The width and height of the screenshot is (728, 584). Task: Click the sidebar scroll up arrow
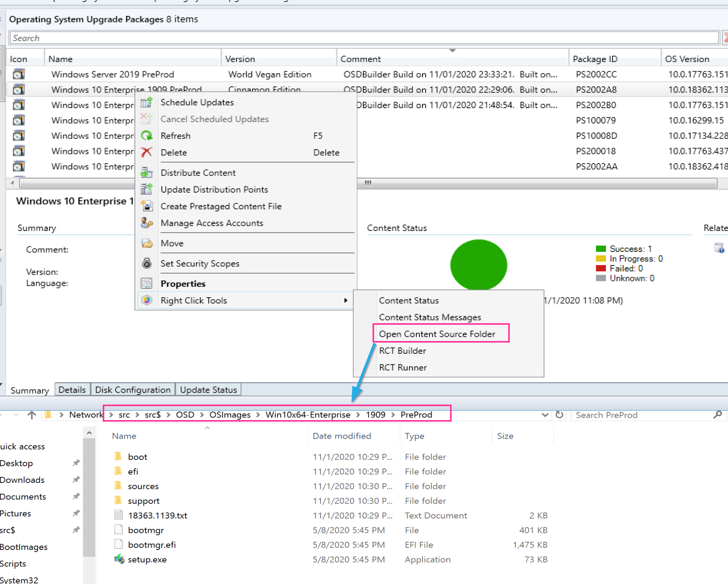(89, 433)
